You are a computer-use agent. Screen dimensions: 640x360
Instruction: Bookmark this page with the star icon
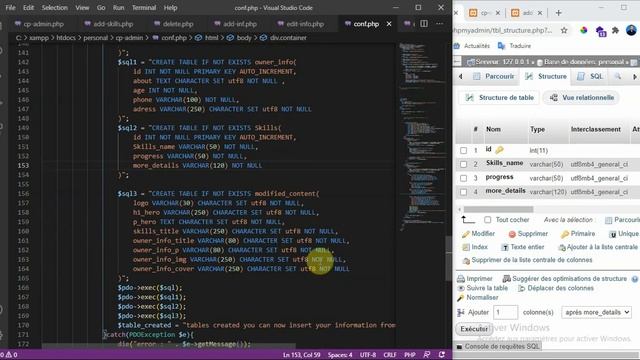pyautogui.click(x=564, y=30)
